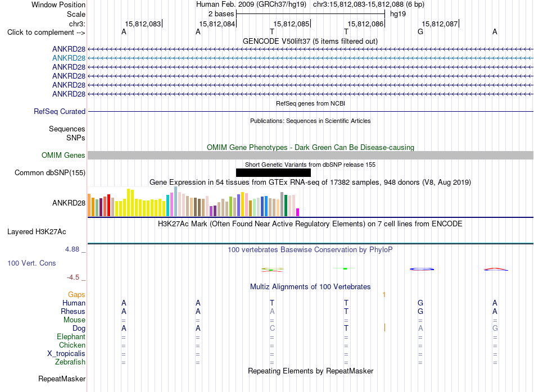Click the 'RefSeq genes from NCBI' title
This screenshot has height=392, width=534.
pos(310,103)
